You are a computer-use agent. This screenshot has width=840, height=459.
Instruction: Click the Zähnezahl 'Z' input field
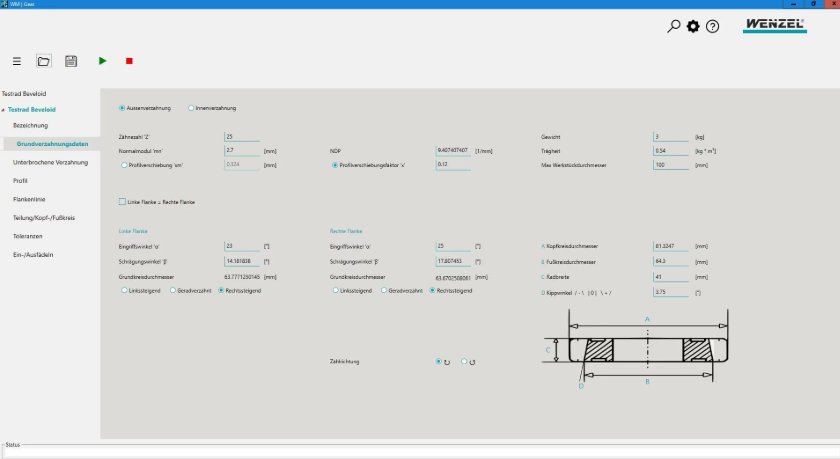pyautogui.click(x=242, y=136)
